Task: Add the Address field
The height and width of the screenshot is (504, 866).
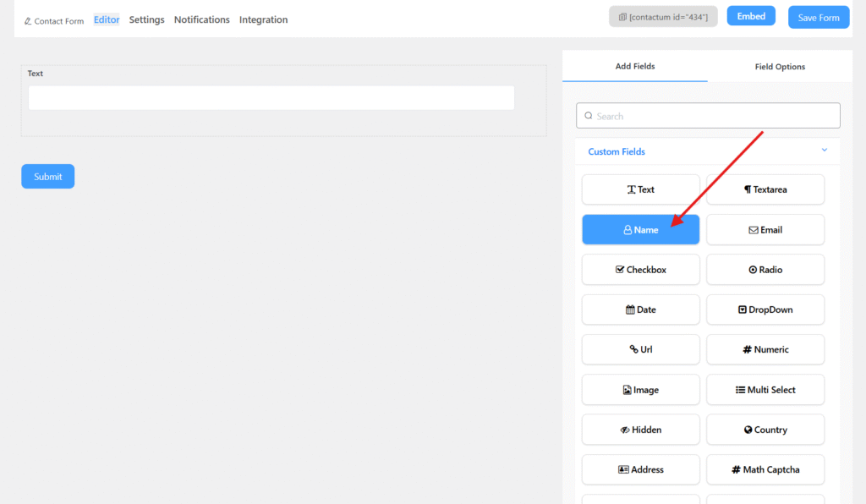Action: pyautogui.click(x=640, y=469)
